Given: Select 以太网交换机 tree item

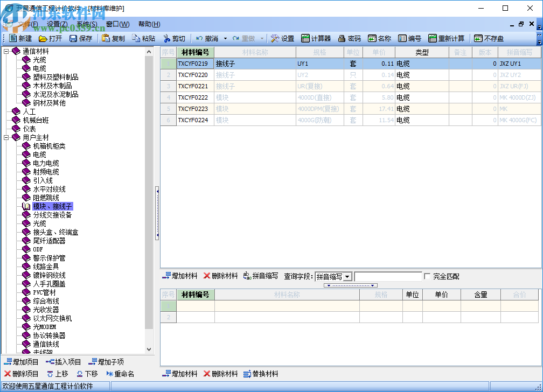Looking at the screenshot, I should pos(52,318).
